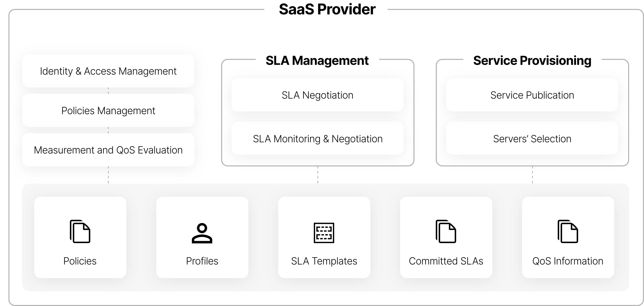Select the Profiles person icon
644x306 pixels.
tap(202, 233)
